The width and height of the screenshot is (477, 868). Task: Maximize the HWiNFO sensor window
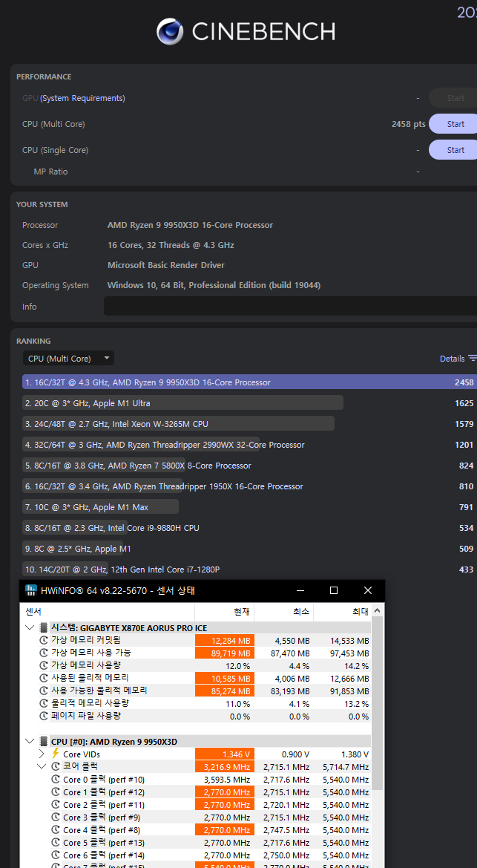point(334,590)
